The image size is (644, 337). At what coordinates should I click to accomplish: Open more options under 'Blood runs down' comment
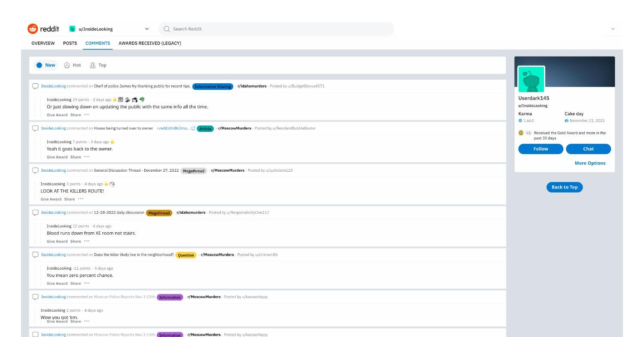click(87, 241)
